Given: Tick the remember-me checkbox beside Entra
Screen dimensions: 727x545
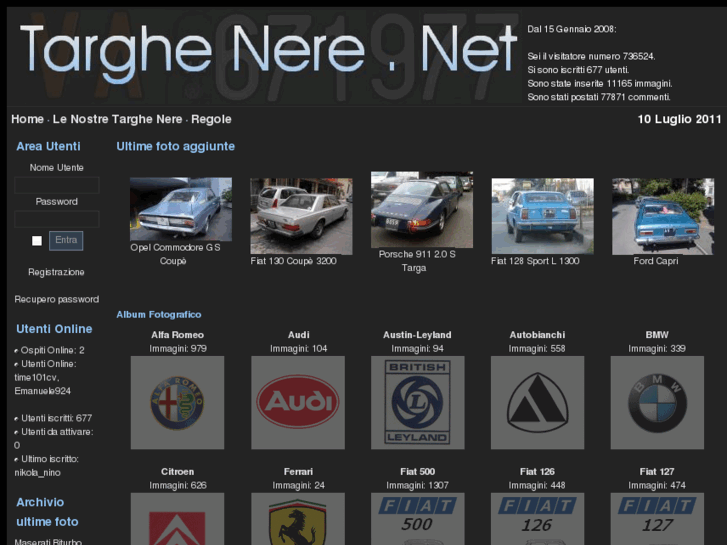Looking at the screenshot, I should coord(37,241).
